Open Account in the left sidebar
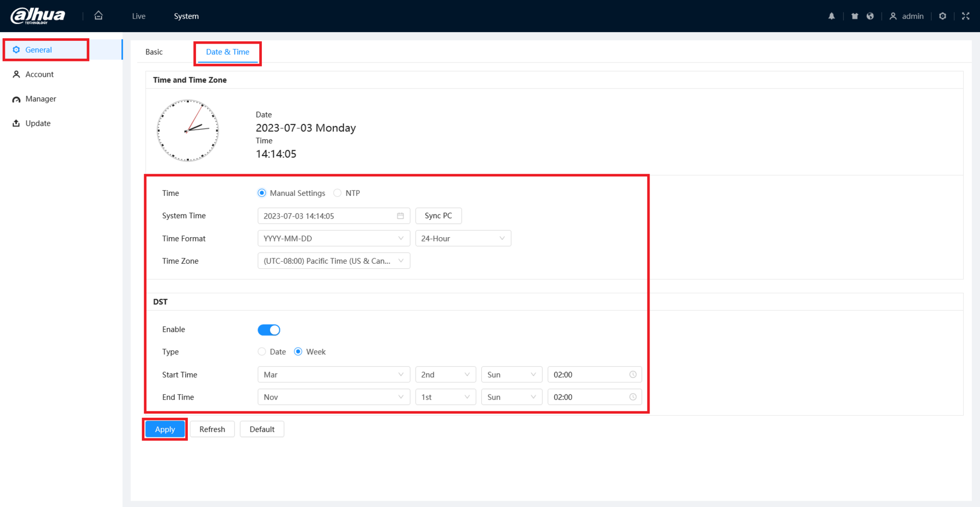 39,75
